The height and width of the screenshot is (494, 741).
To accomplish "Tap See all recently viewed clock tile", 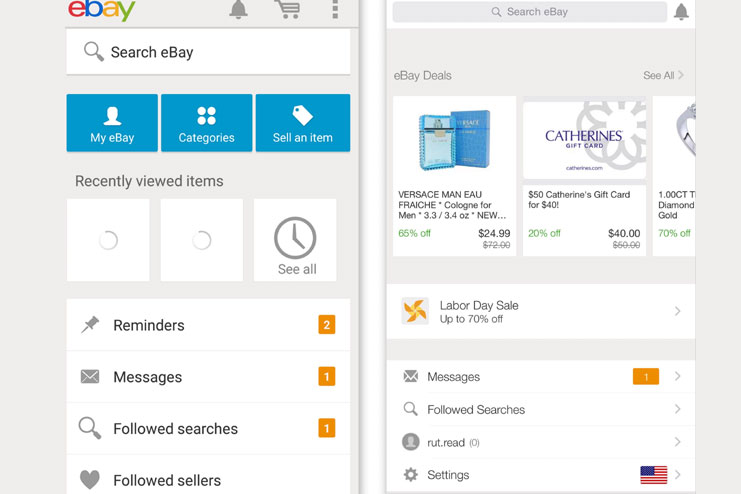I will tap(295, 240).
